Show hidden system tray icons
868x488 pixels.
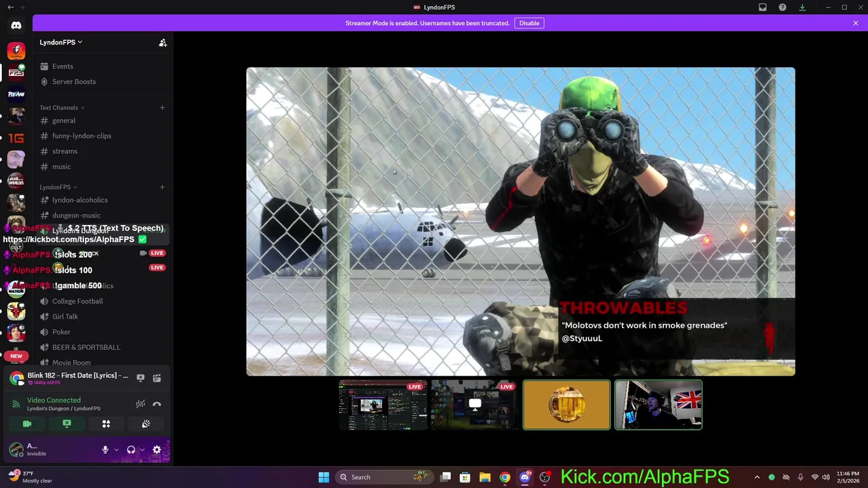pyautogui.click(x=757, y=477)
